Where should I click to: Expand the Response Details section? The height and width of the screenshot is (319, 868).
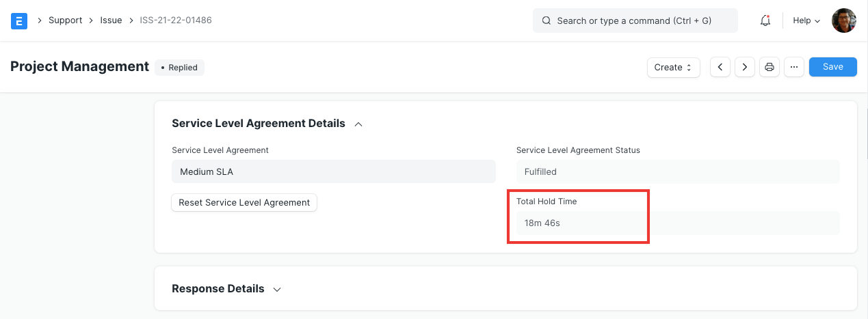[277, 289]
